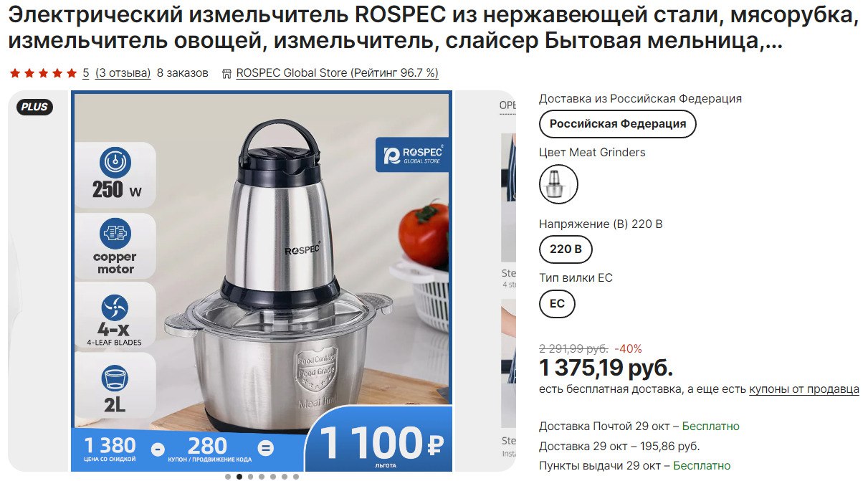868x481 pixels.
Task: Click the five-star rating icons
Action: (x=43, y=73)
